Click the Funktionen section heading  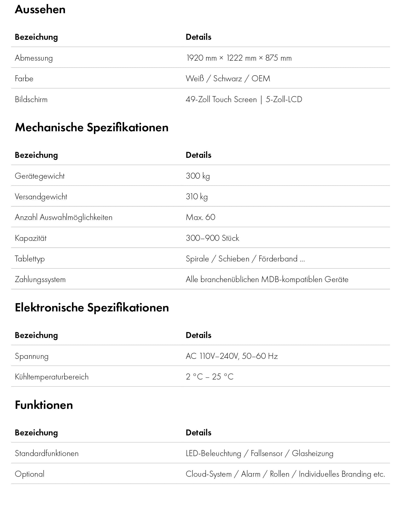[44, 405]
